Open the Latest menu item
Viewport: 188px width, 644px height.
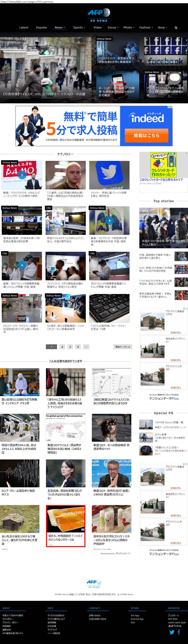point(24,28)
